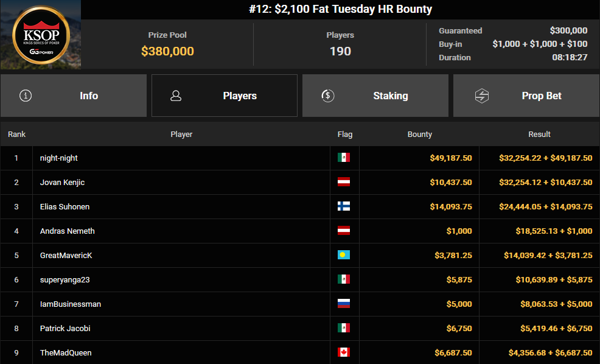Click the Result column header

tap(539, 134)
